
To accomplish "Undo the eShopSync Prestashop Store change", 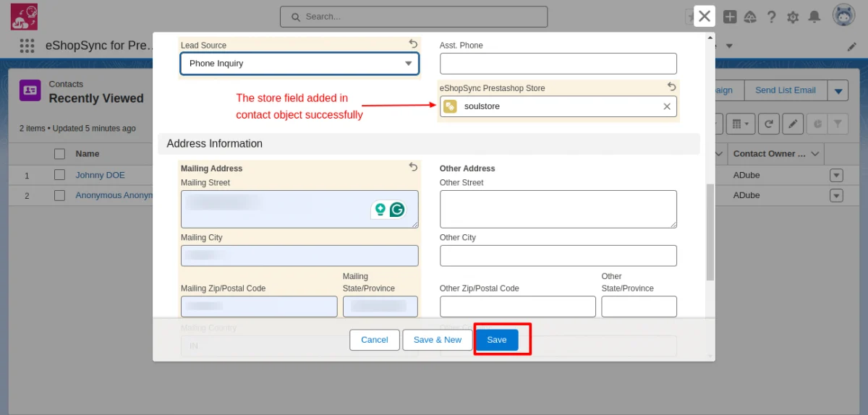I will click(671, 87).
